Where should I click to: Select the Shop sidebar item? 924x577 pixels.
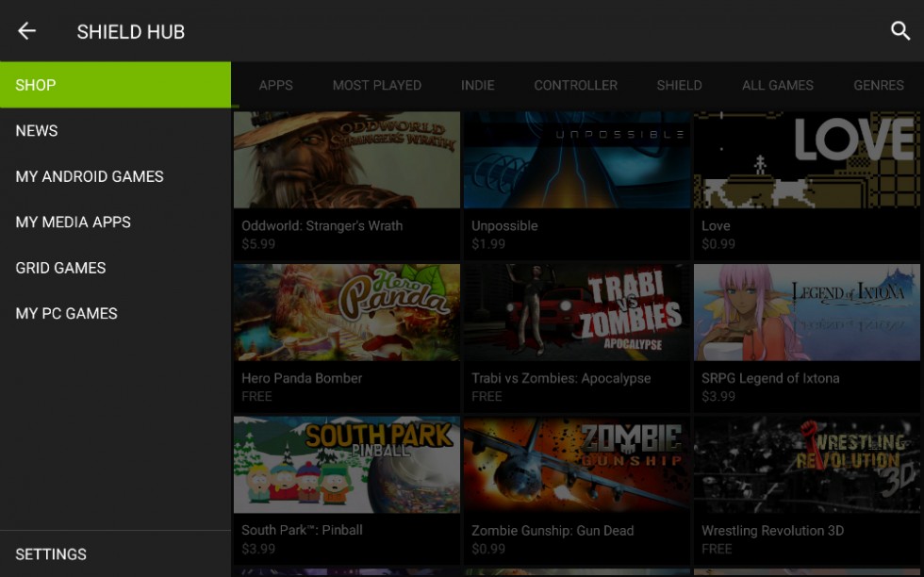click(115, 85)
